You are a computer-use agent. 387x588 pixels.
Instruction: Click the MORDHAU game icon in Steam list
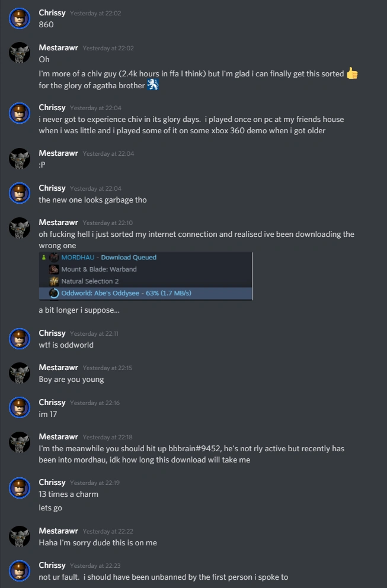tap(54, 258)
